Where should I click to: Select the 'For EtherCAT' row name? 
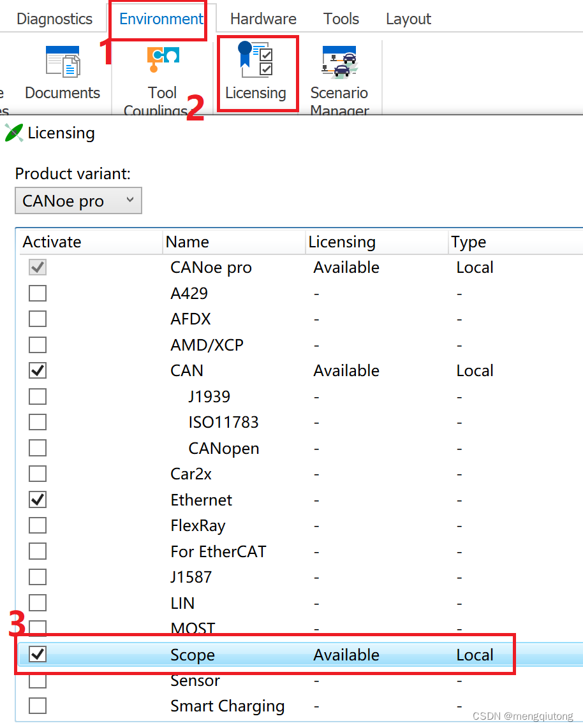pyautogui.click(x=218, y=551)
